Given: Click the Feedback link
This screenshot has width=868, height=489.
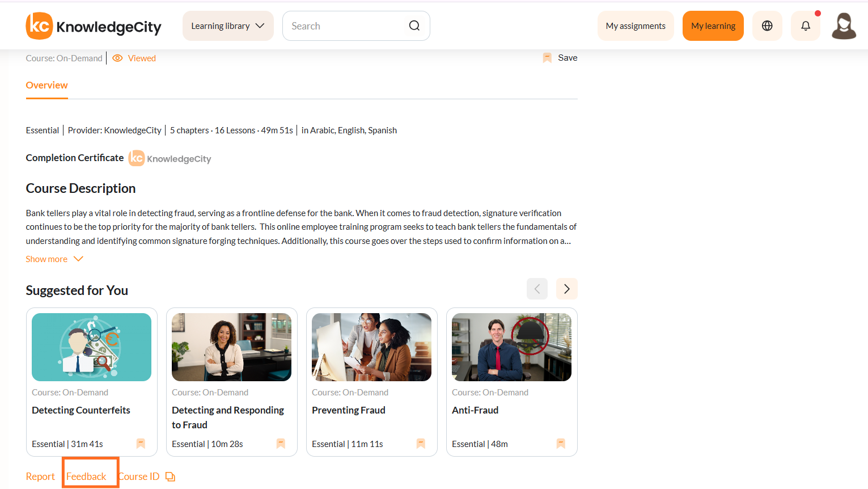Looking at the screenshot, I should pyautogui.click(x=86, y=477).
